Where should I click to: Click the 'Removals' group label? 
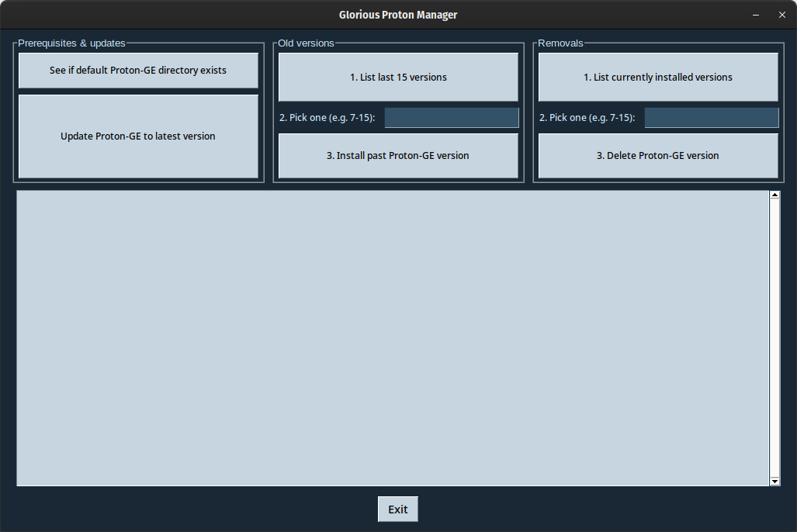tap(560, 43)
